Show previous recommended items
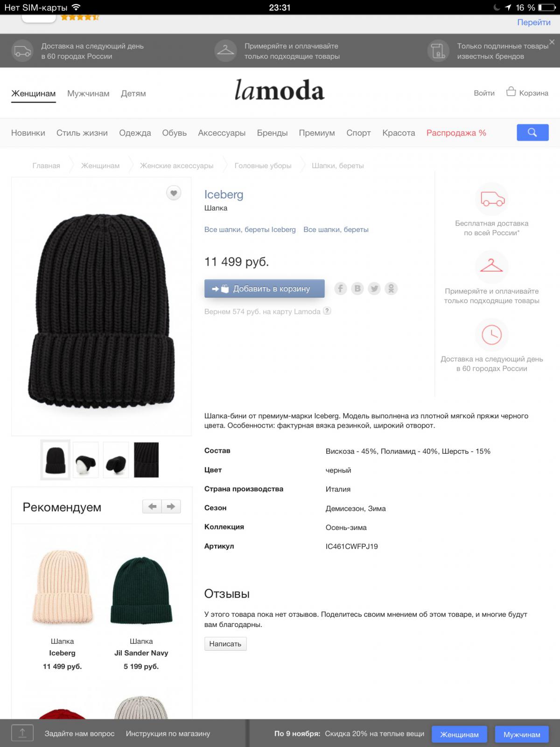Viewport: 560px width, 747px height. click(x=152, y=507)
